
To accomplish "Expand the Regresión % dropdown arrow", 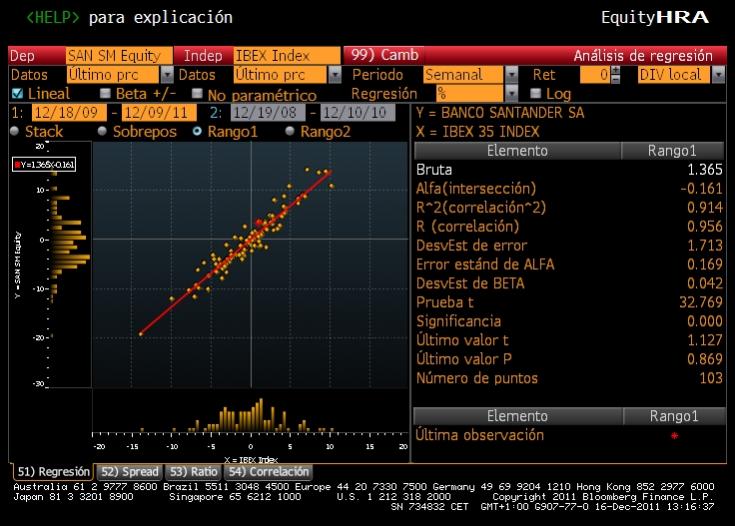I will [512, 93].
